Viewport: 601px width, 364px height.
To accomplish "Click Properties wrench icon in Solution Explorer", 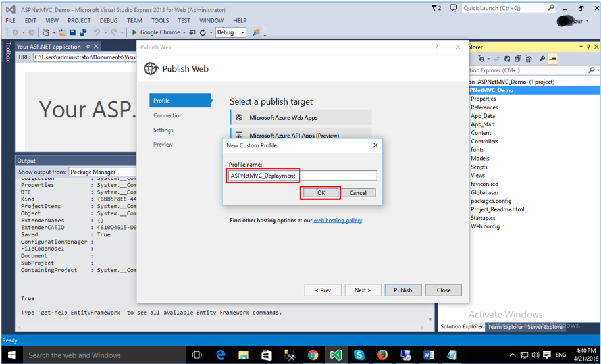I will coord(542,59).
